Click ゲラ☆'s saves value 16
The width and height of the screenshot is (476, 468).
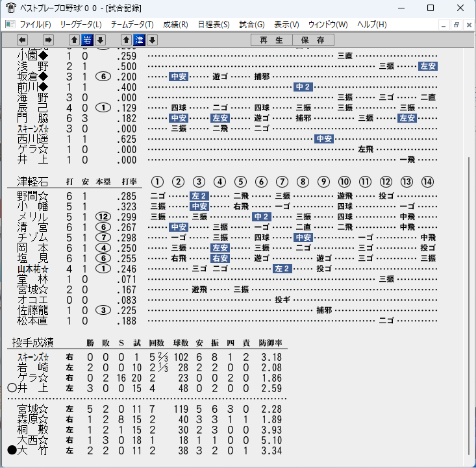coord(121,378)
